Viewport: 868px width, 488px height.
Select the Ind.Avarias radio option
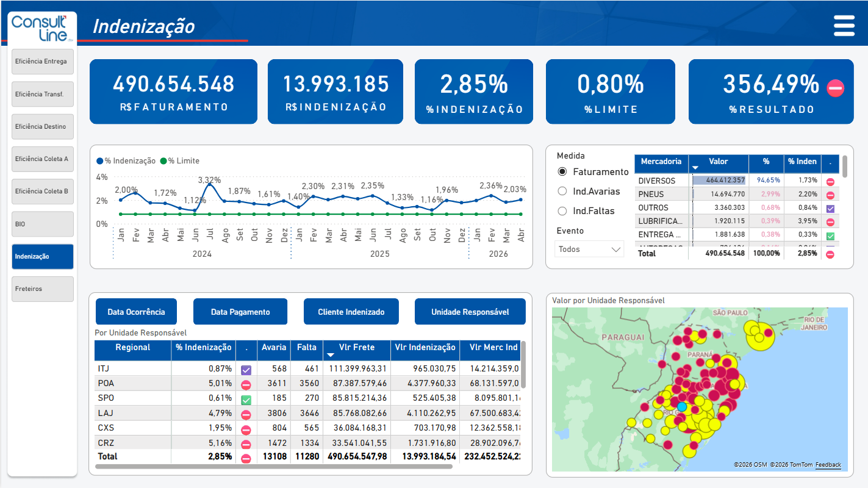point(562,192)
